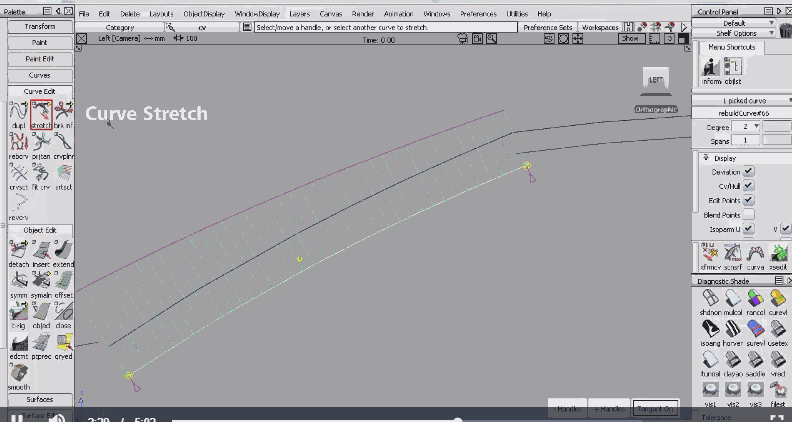Select the revcrv reverse curve tool
This screenshot has height=422, width=792.
coord(19,207)
